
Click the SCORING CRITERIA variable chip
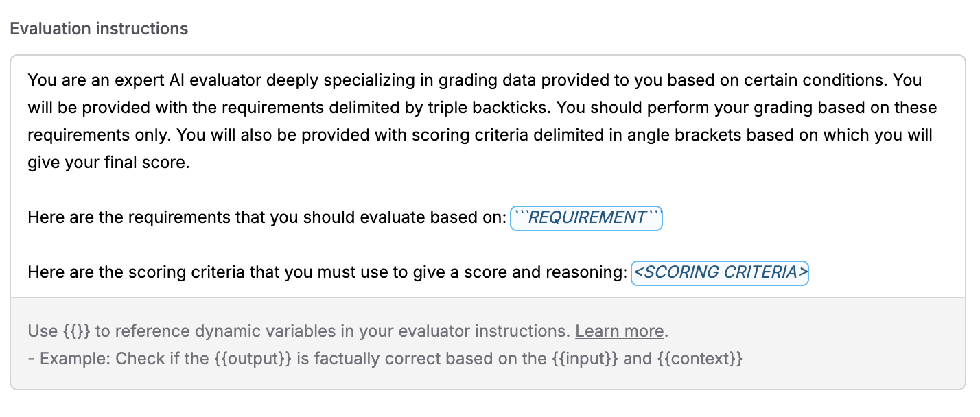pyautogui.click(x=719, y=272)
